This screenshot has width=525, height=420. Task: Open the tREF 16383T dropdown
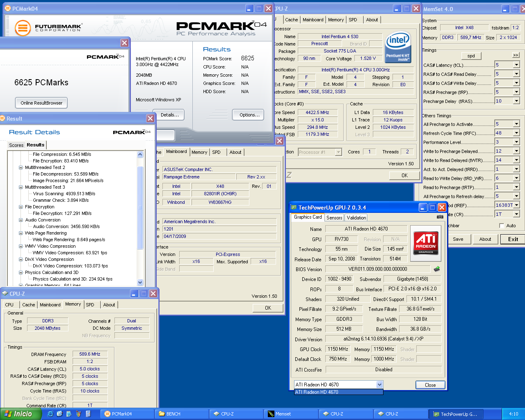(x=516, y=205)
